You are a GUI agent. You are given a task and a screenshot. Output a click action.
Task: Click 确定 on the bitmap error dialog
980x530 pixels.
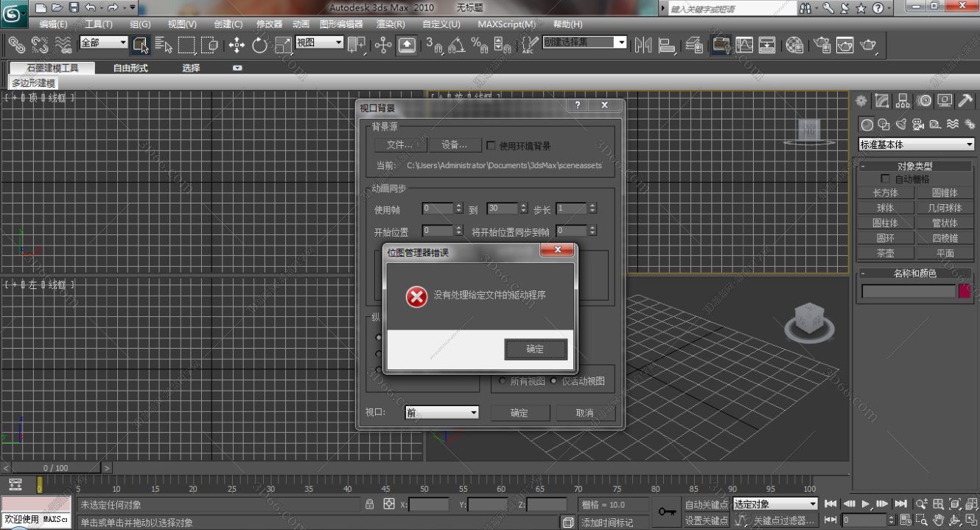[536, 349]
